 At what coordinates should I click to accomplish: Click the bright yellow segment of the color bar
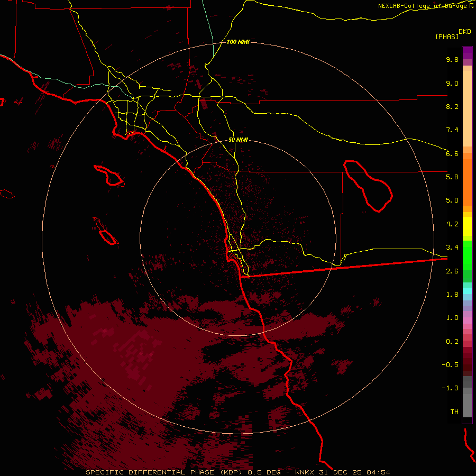pyautogui.click(x=467, y=226)
